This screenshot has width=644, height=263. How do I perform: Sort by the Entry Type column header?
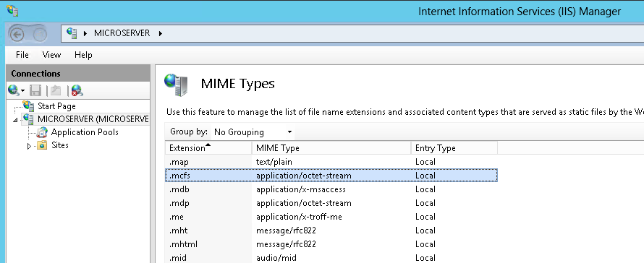(x=454, y=148)
